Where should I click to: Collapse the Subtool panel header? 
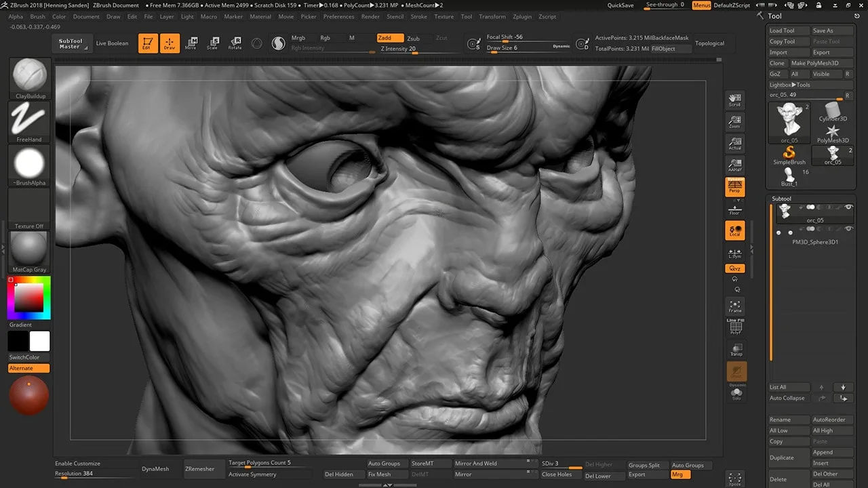(782, 199)
